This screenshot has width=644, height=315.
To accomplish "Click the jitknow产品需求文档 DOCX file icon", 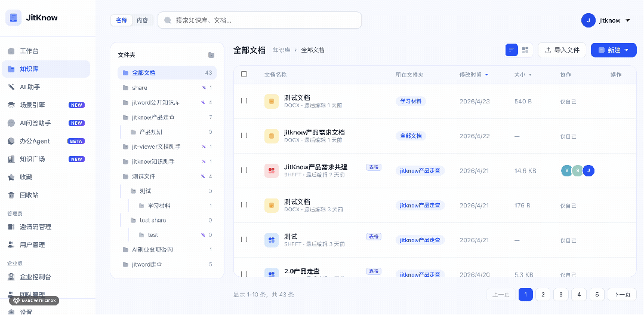I will click(272, 136).
